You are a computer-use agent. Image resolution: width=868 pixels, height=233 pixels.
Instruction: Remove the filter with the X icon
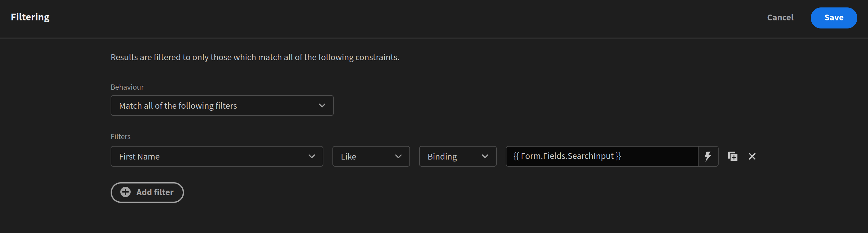[752, 156]
